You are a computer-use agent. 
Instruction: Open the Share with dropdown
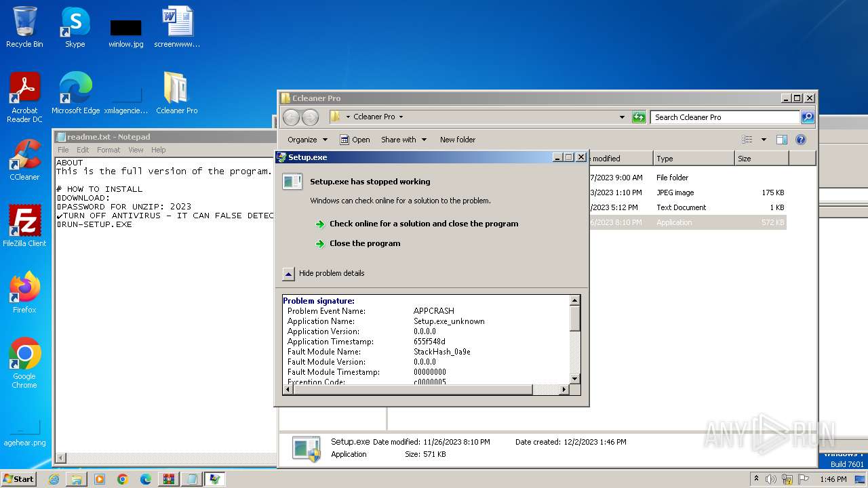pos(403,140)
